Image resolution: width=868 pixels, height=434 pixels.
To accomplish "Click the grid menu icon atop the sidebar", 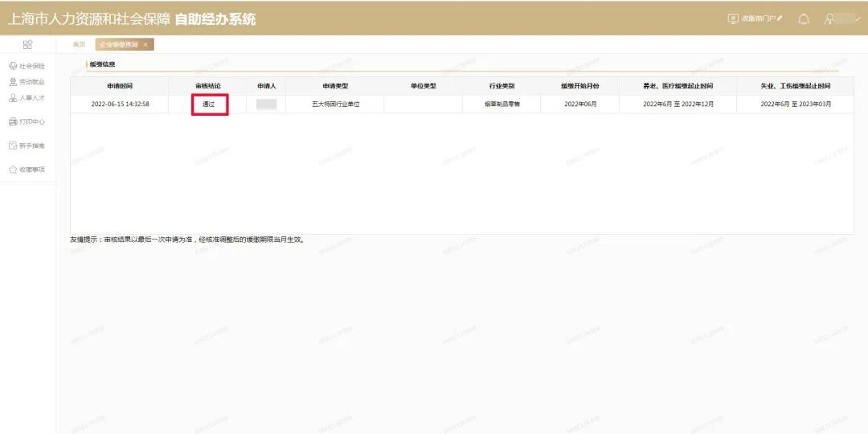I will (27, 44).
